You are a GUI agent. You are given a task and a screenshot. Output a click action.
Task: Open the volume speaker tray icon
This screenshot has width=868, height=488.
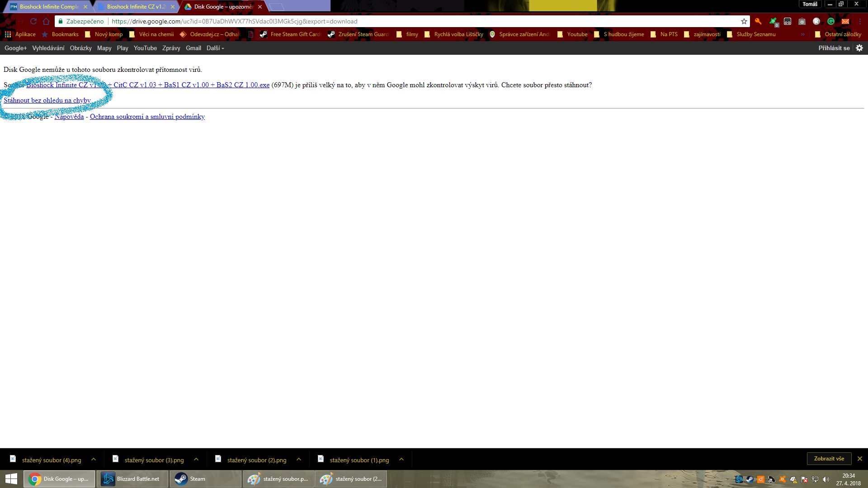pyautogui.click(x=826, y=479)
